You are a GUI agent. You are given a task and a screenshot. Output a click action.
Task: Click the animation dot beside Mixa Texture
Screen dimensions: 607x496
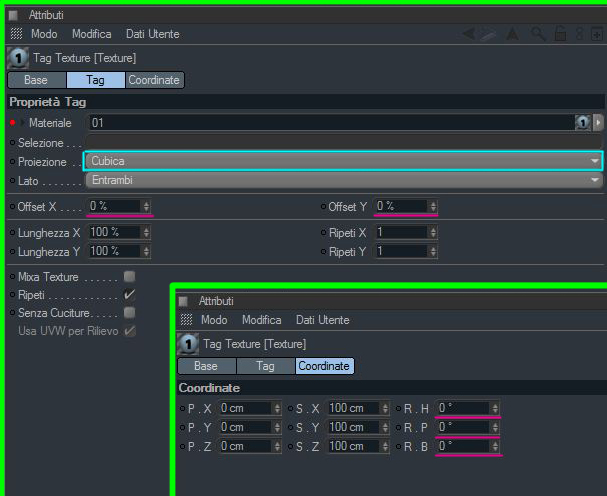pyautogui.click(x=12, y=277)
